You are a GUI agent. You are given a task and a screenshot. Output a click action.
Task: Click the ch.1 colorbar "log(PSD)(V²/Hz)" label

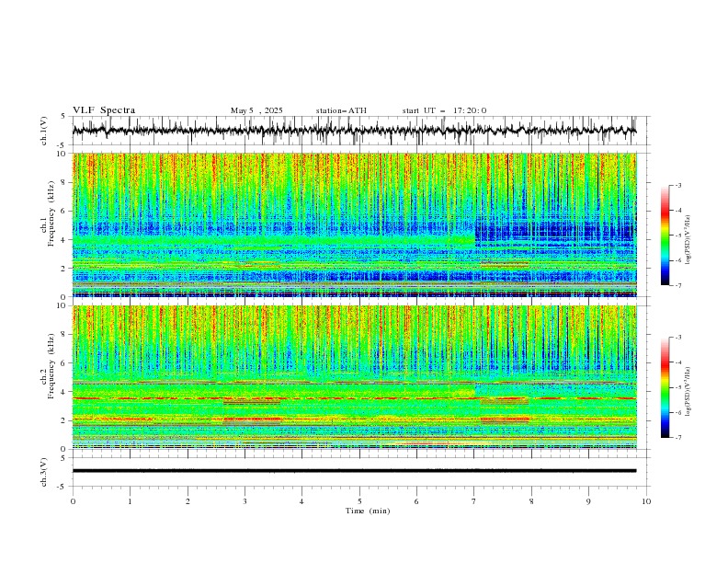(688, 240)
